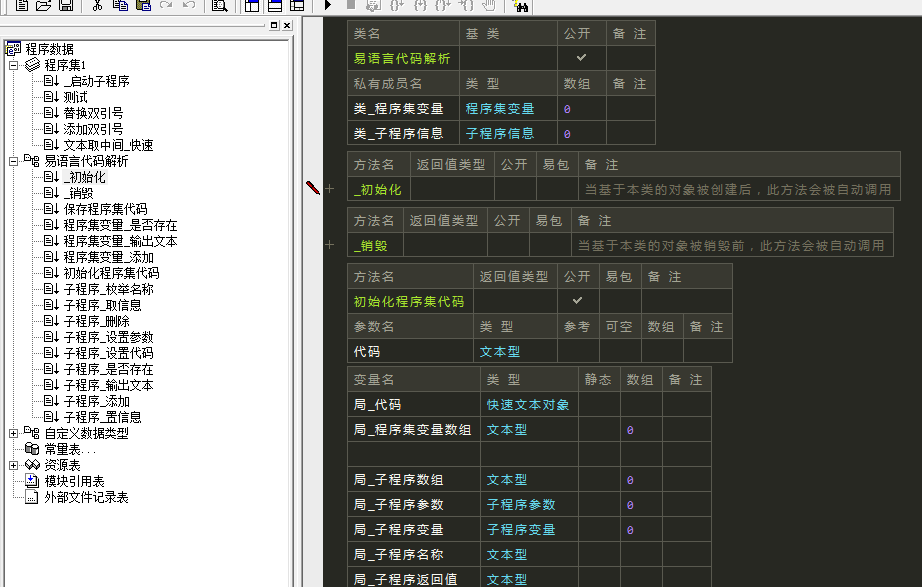The width and height of the screenshot is (922, 587).
Task: Toggle 参考 cell for 代码 parameter
Action: coord(578,351)
